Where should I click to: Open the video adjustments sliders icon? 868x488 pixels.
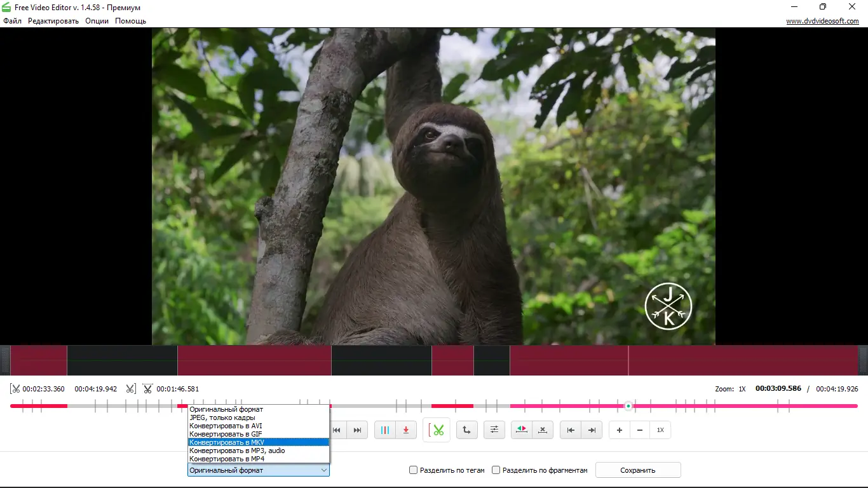[494, 430]
